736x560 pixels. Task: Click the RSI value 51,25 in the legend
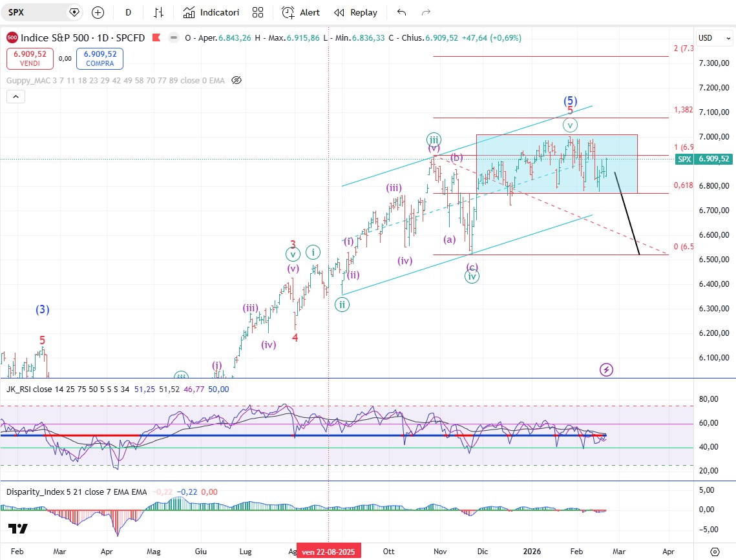(144, 389)
